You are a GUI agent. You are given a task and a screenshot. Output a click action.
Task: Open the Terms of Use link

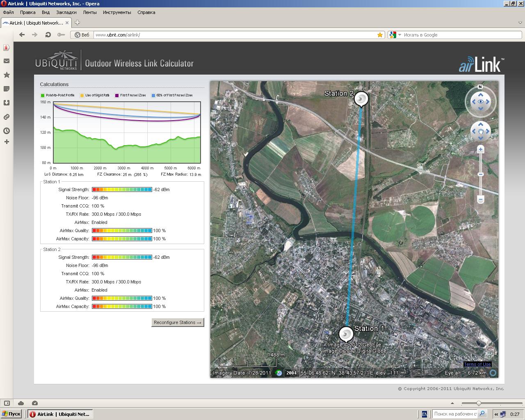(x=477, y=364)
